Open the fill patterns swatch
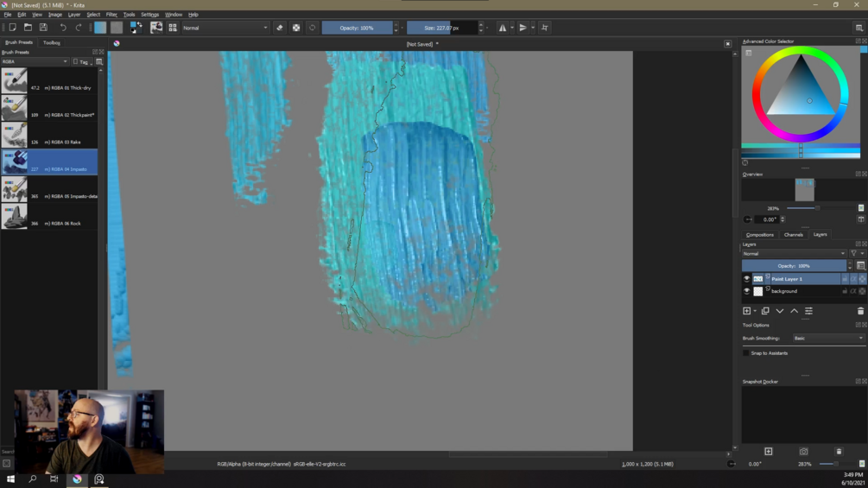The image size is (868, 488). click(x=117, y=28)
